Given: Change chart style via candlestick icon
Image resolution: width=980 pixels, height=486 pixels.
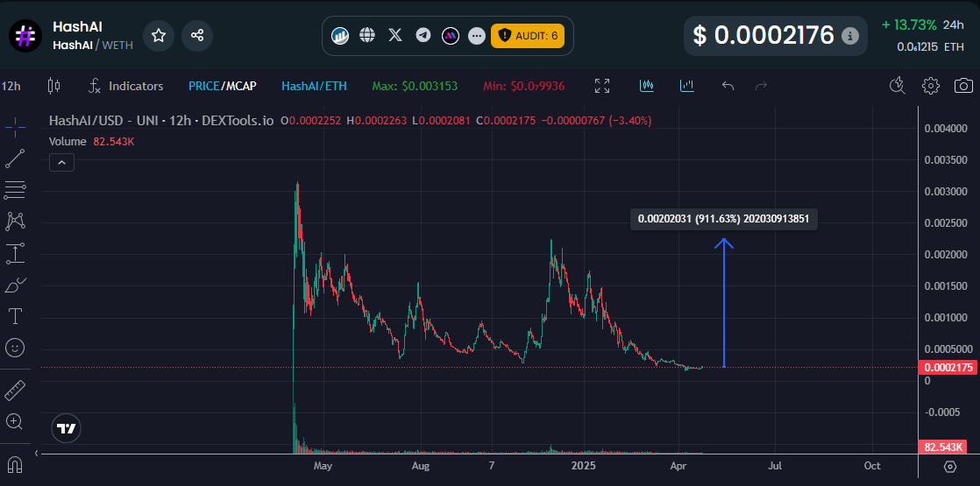Looking at the screenshot, I should 54,86.
